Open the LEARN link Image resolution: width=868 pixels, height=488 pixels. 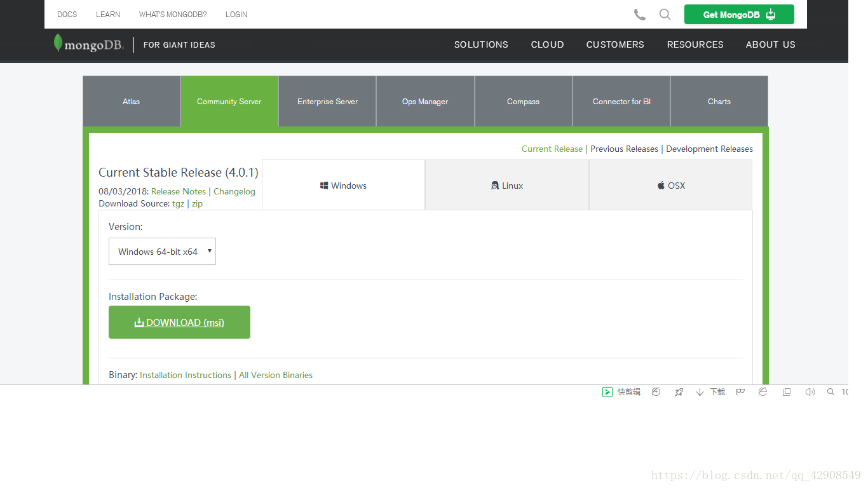click(108, 15)
